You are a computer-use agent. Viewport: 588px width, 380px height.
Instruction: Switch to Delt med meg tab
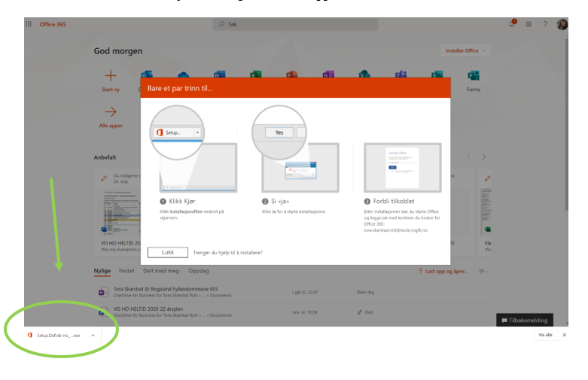(161, 271)
